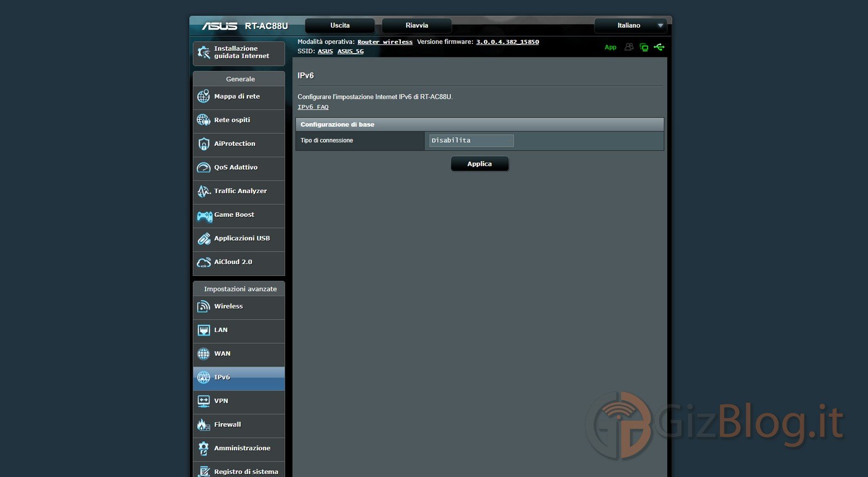Click the ASUS_5G SSID link
This screenshot has height=477, width=868.
point(350,51)
